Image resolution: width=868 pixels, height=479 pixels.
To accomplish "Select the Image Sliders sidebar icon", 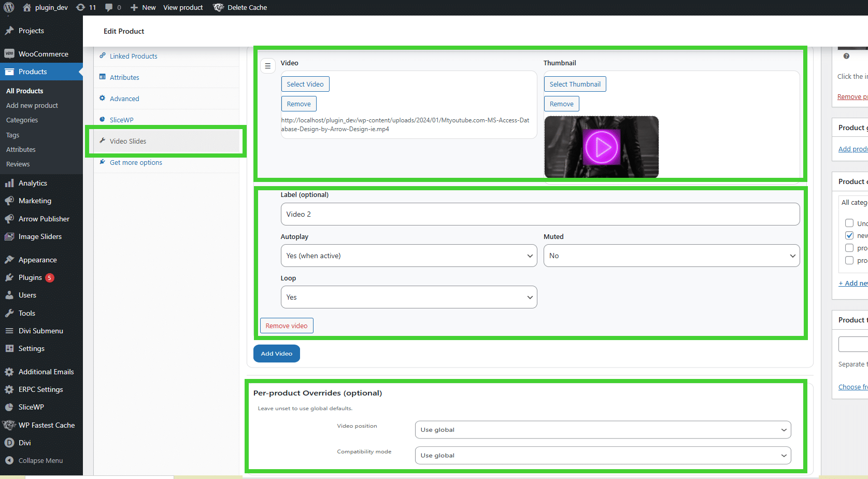I will [x=9, y=236].
